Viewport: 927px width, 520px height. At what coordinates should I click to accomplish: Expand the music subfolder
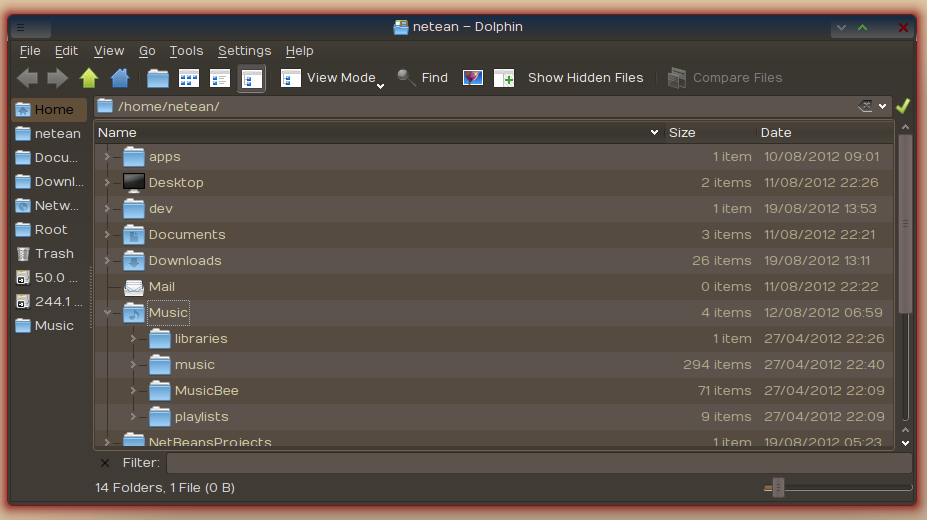(x=133, y=365)
